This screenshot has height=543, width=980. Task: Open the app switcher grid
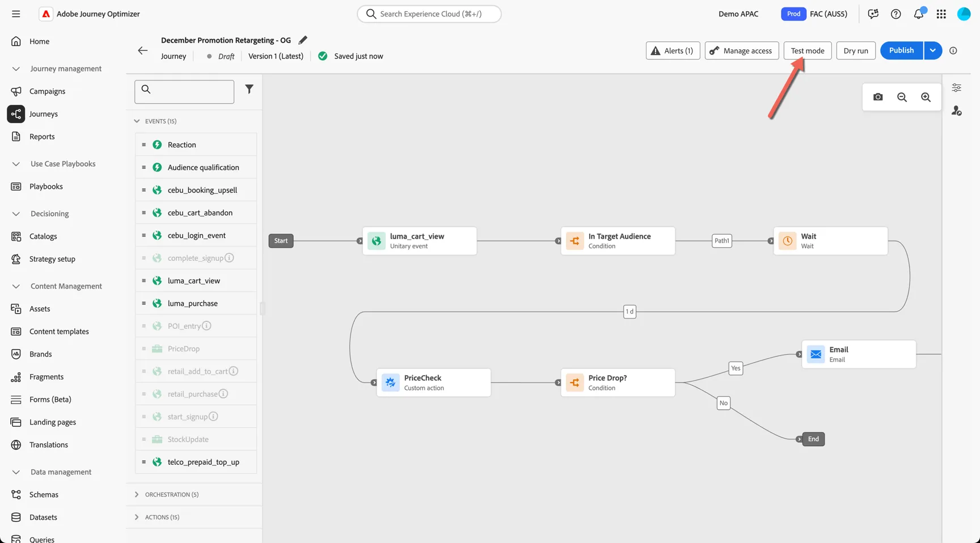point(941,14)
